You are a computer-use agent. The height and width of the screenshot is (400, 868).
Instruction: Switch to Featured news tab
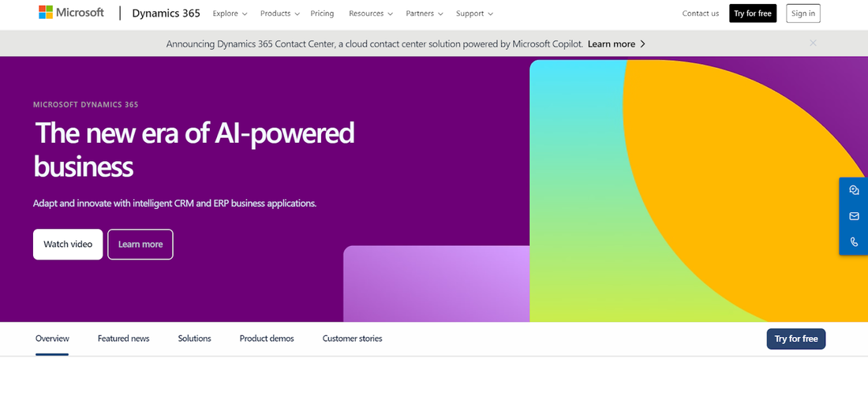point(123,338)
